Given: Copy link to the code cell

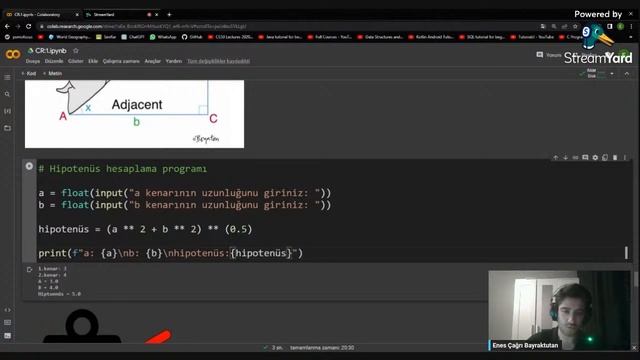Looking at the screenshot, I should [575, 158].
